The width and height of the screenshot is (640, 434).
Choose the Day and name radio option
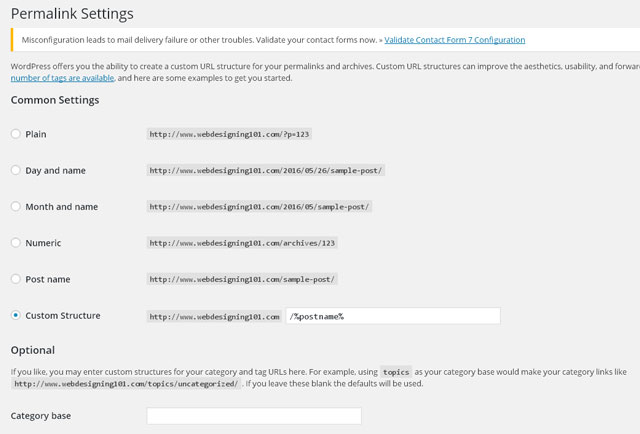(x=16, y=170)
